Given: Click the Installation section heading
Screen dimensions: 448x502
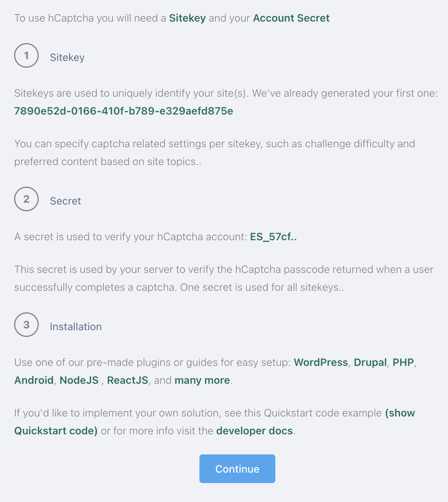Looking at the screenshot, I should (x=76, y=326).
